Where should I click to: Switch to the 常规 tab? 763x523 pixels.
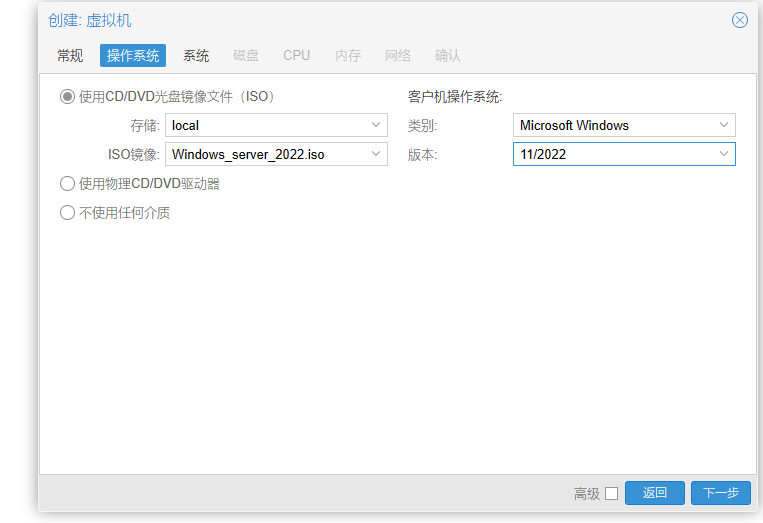click(70, 55)
